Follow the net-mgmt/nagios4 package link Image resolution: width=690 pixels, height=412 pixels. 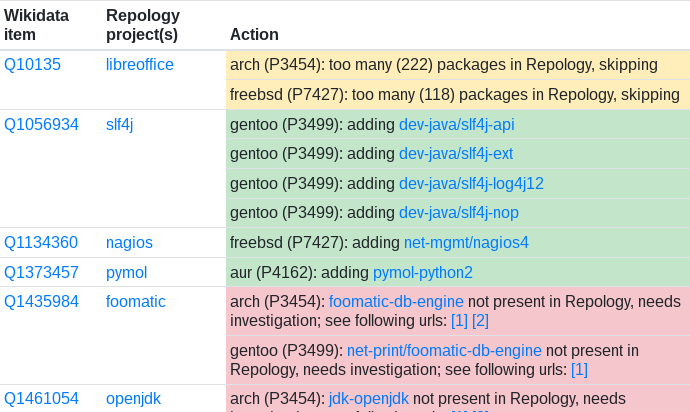[x=466, y=243]
